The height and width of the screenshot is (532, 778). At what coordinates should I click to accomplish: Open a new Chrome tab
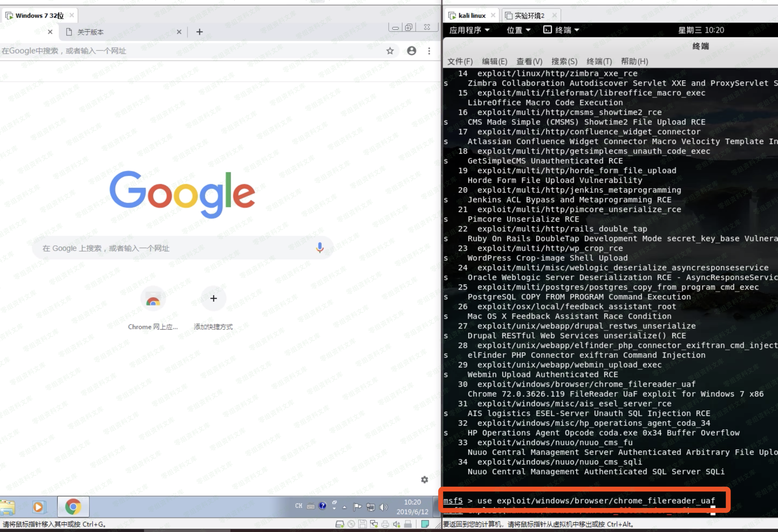point(200,32)
